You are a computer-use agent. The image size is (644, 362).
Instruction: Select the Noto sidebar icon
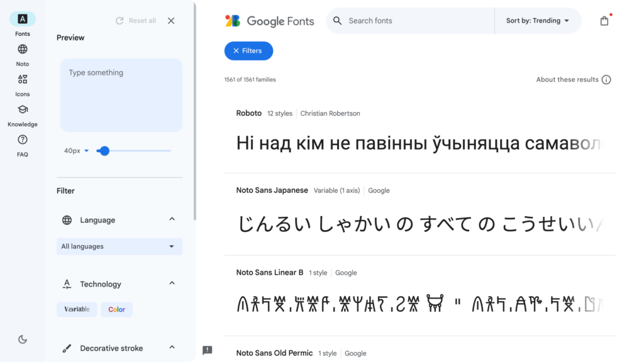[x=22, y=54]
